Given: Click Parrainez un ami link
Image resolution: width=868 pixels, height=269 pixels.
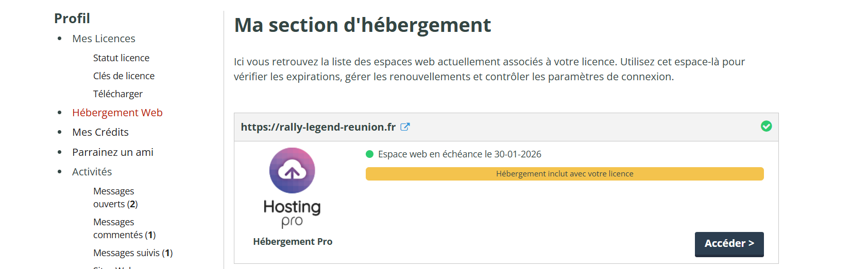Looking at the screenshot, I should [x=113, y=152].
